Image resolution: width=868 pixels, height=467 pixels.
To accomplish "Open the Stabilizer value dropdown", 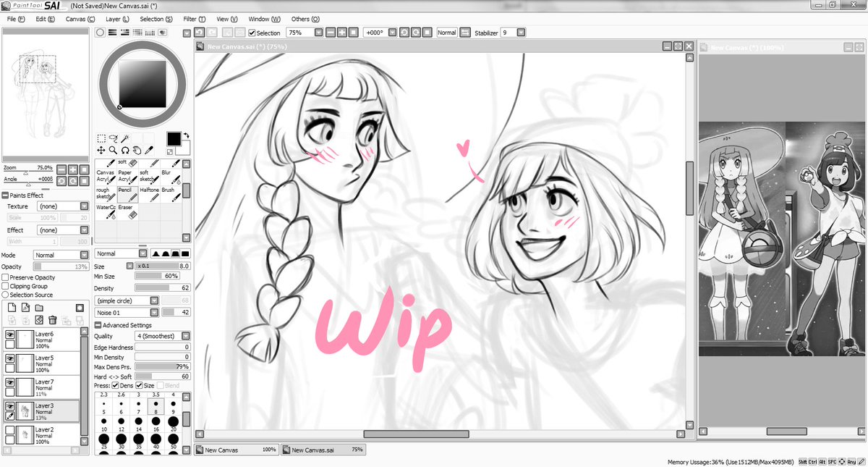I will [512, 33].
